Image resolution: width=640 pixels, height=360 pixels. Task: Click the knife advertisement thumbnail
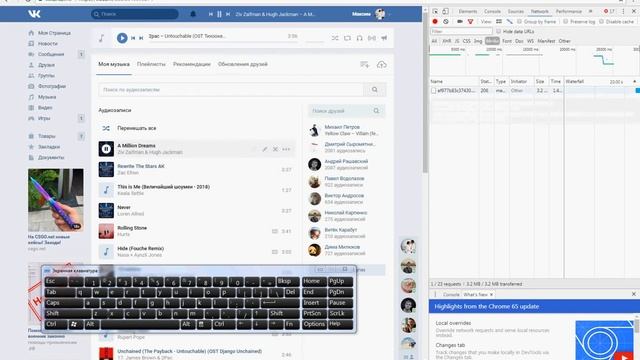56,200
